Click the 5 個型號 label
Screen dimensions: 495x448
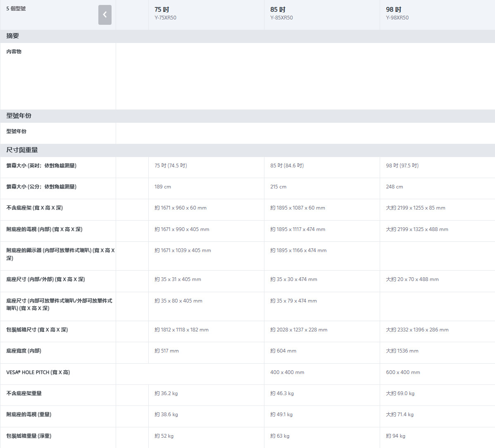(x=16, y=9)
